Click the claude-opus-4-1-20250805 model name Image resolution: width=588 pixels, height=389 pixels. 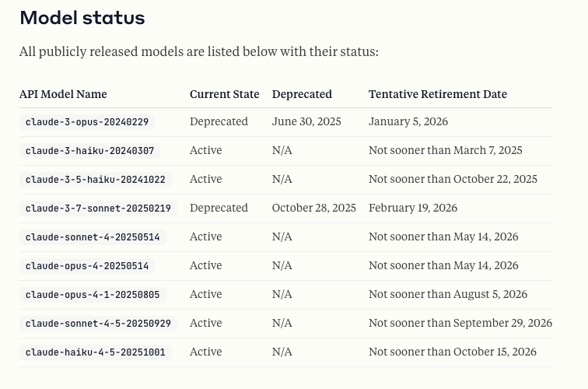point(92,295)
